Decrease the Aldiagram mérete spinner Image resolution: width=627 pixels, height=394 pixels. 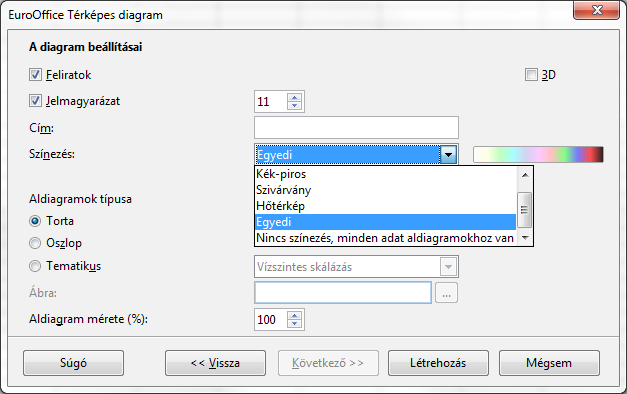[295, 324]
